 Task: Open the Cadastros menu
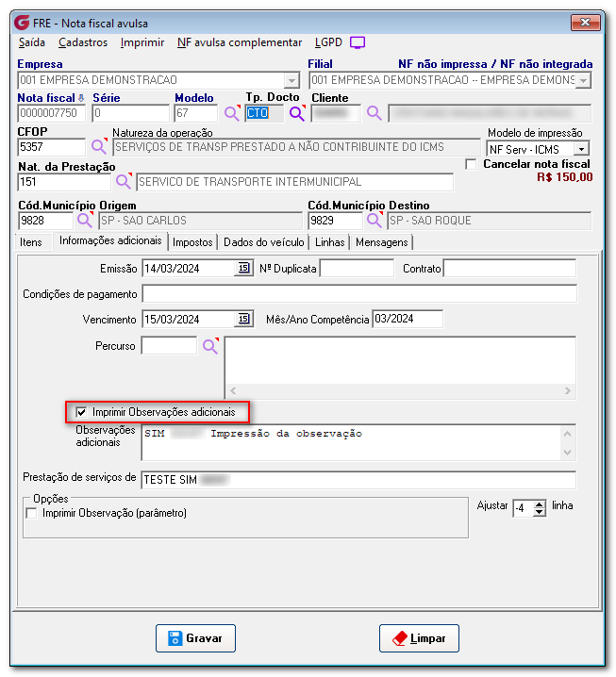[83, 42]
